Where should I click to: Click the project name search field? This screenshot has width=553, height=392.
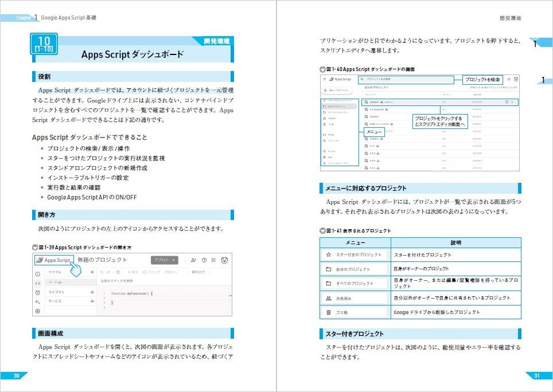coord(406,79)
